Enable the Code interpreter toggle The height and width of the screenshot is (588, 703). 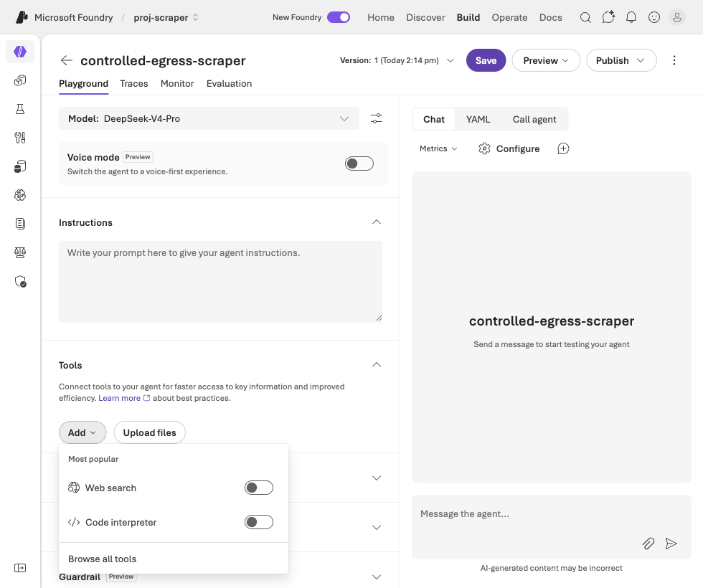(x=259, y=522)
